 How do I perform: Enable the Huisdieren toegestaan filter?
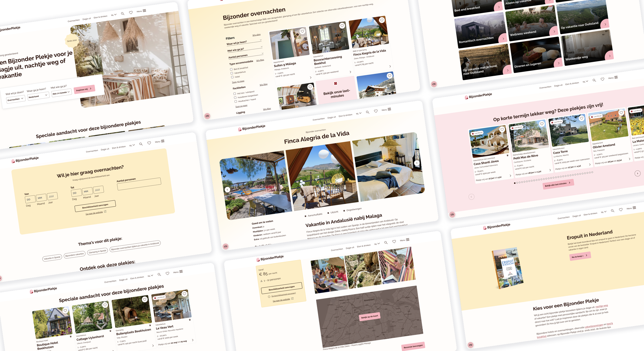pyautogui.click(x=235, y=97)
